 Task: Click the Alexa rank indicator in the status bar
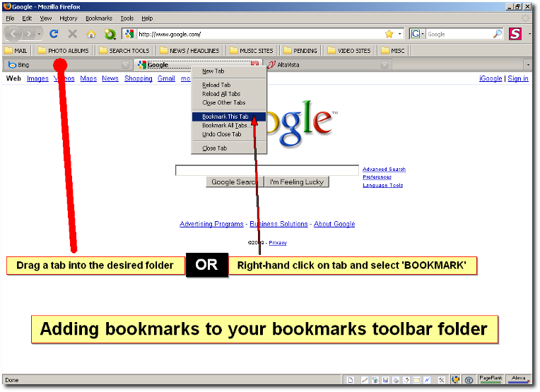(x=518, y=379)
